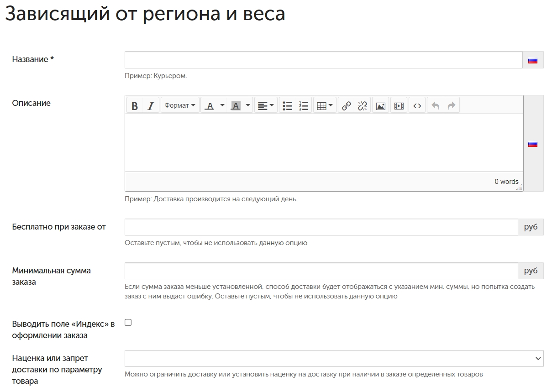Click the hint starting Пример: Доставка производится

[211, 199]
